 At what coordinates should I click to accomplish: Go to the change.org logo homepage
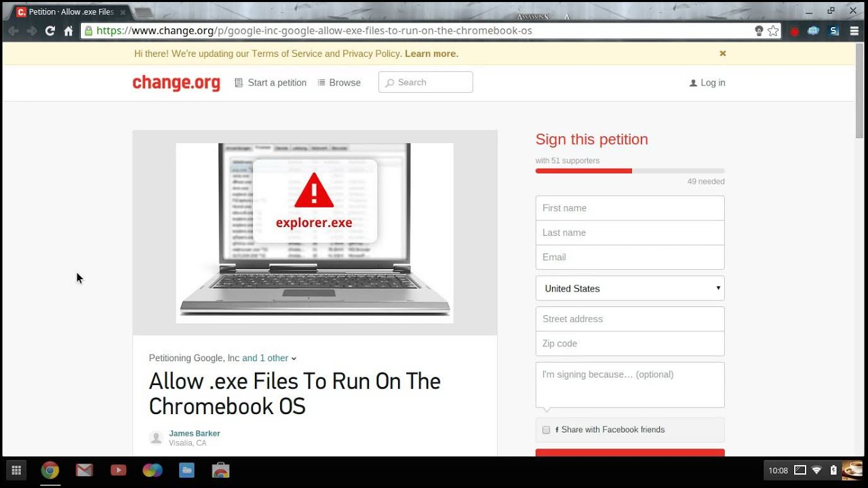[176, 83]
